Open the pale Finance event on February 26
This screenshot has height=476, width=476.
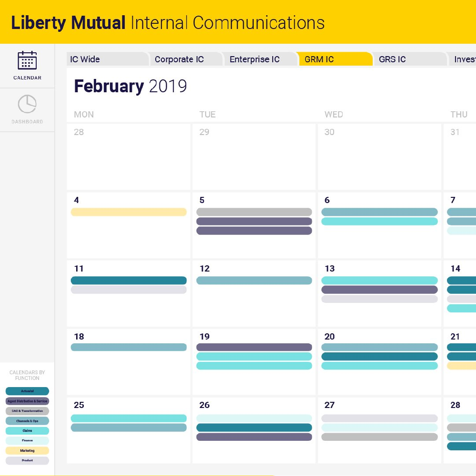tap(254, 418)
